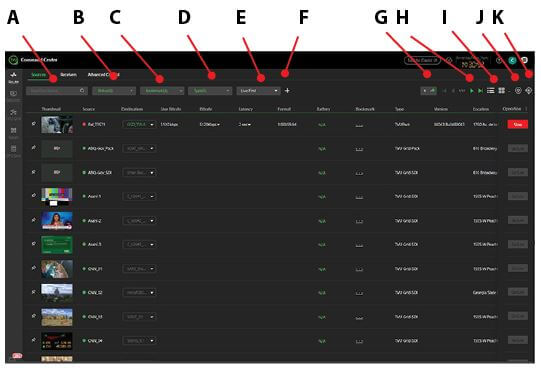Click the CNN_03 source name
This screenshot has height=368, width=541.
coord(95,317)
